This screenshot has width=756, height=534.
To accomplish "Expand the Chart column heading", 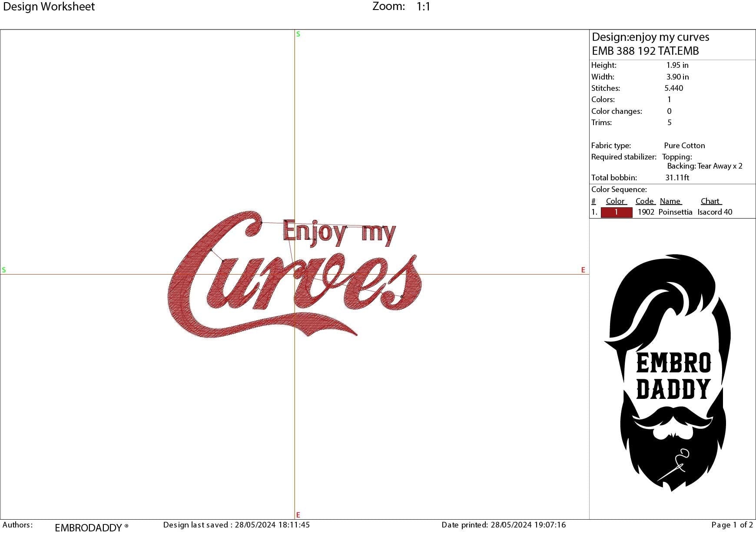I will 710,201.
